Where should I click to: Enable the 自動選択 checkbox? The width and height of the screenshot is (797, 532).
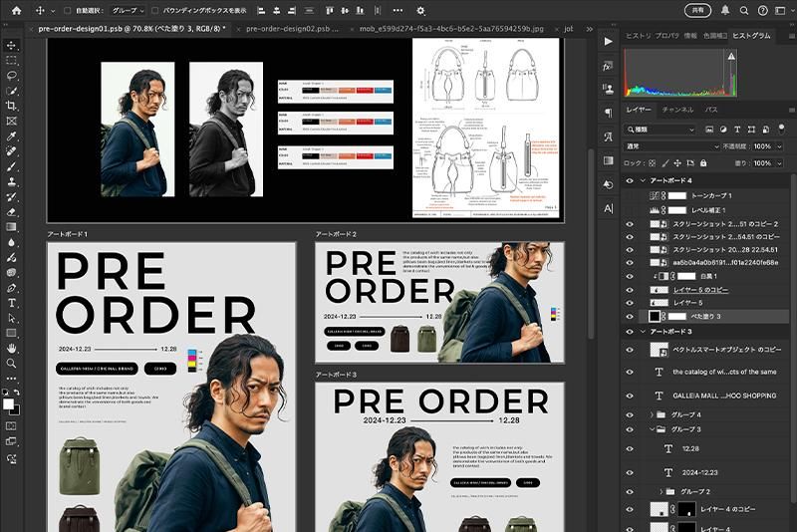[67, 10]
